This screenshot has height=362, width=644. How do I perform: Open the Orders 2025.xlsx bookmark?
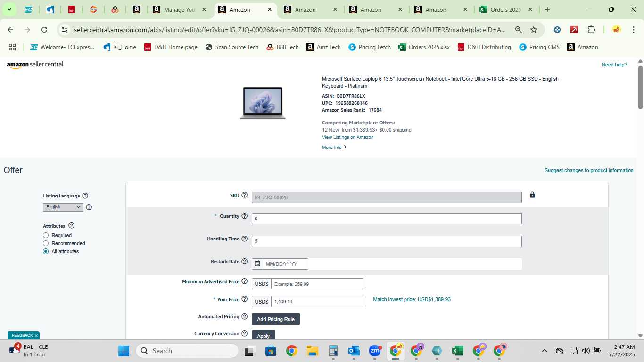(x=424, y=47)
